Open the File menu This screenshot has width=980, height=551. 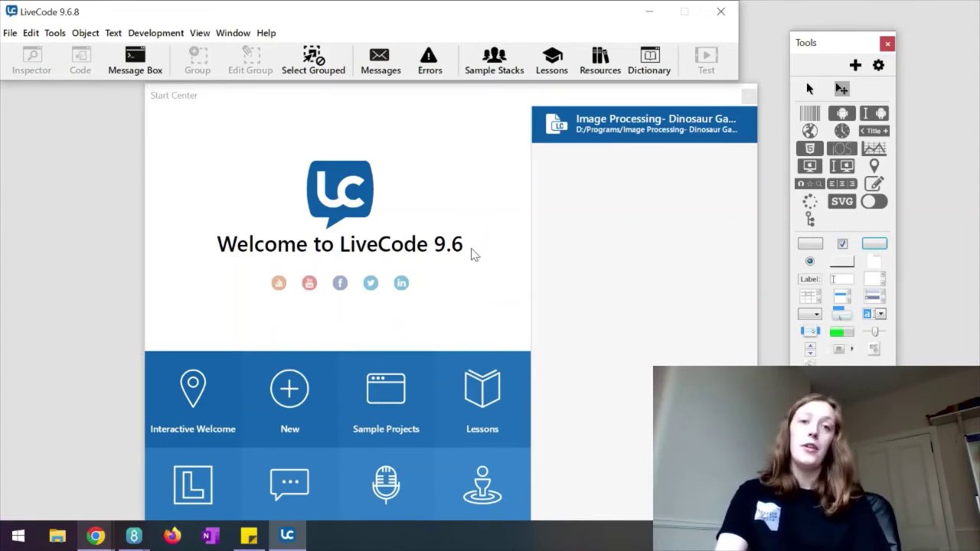click(x=10, y=33)
